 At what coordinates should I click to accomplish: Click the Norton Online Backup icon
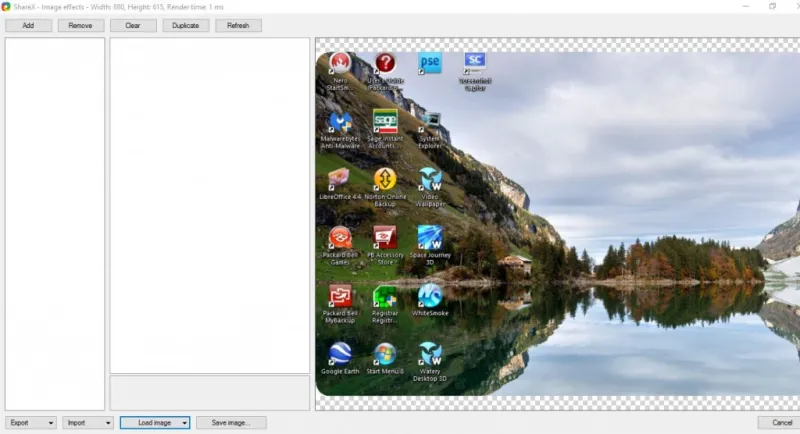click(385, 180)
